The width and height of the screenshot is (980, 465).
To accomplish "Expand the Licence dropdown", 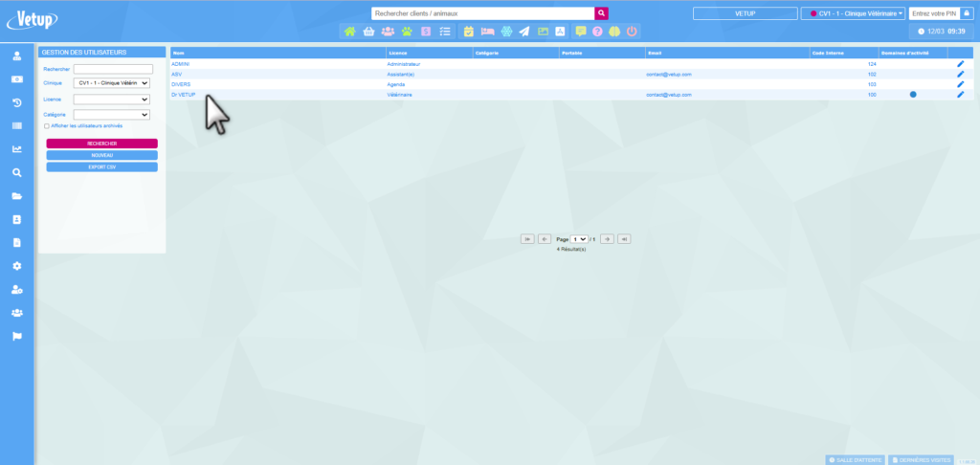I will point(112,99).
